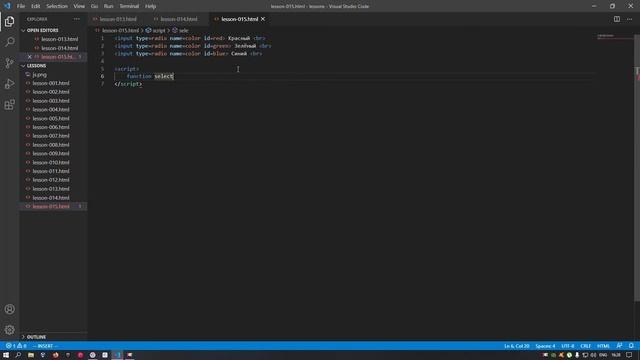Open the Go menu
The image size is (640, 360).
94,6
